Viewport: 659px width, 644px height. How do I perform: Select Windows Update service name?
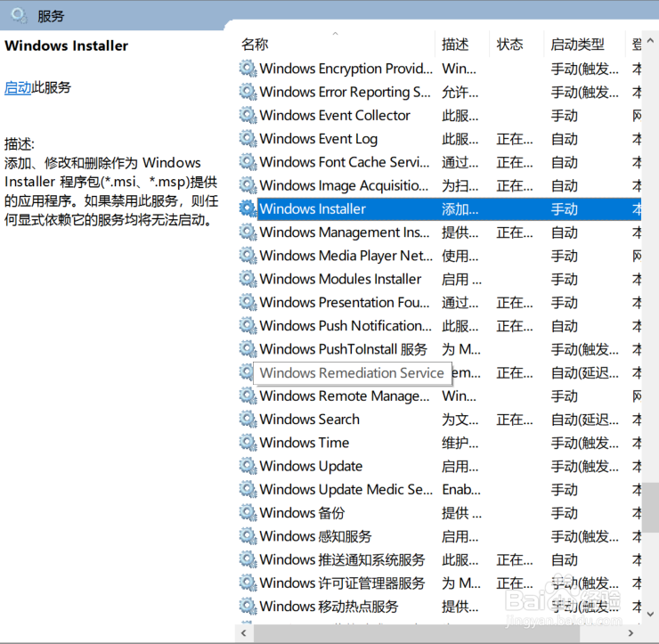[311, 467]
